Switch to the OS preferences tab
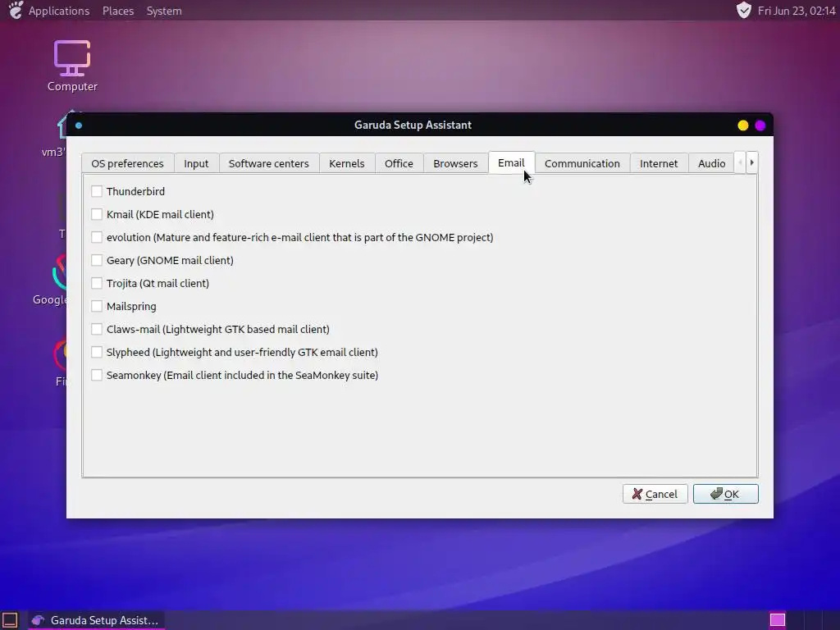Viewport: 840px width, 630px height. pyautogui.click(x=127, y=163)
